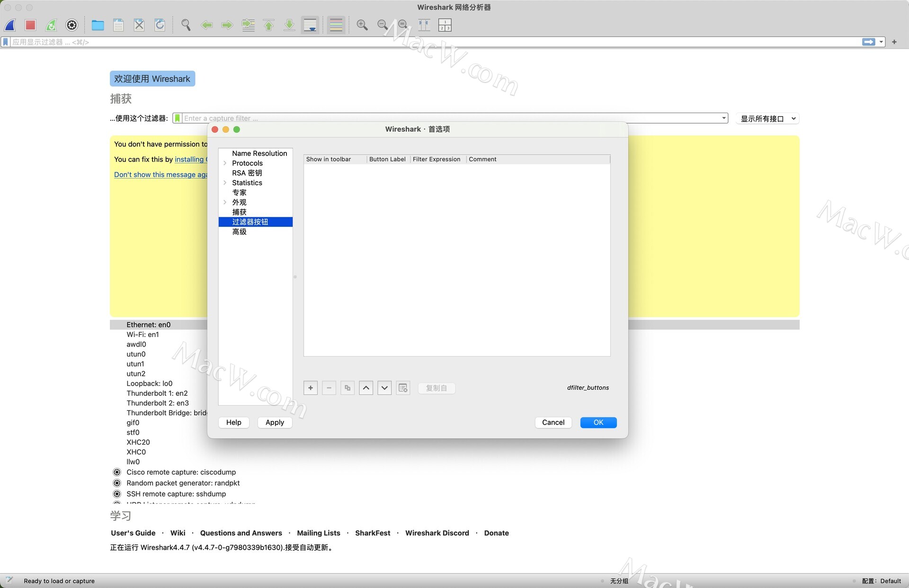Go to previous packet with left arrow
The height and width of the screenshot is (588, 909).
pos(206,25)
